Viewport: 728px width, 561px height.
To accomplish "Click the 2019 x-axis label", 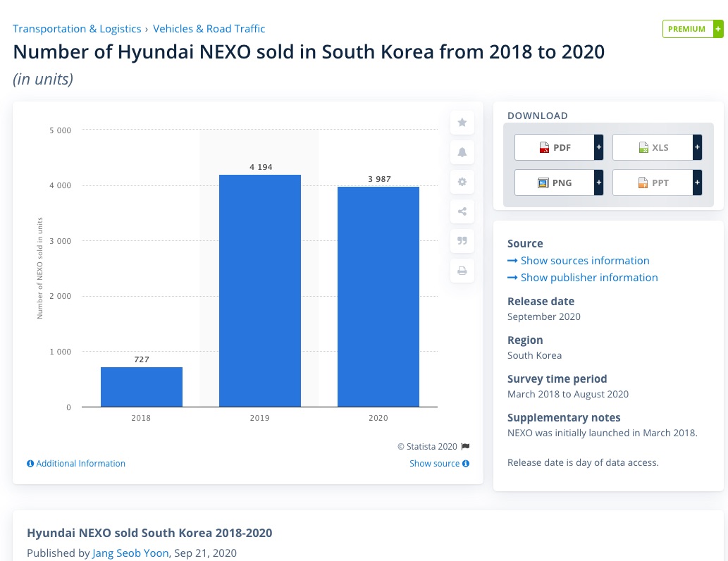I will (259, 418).
